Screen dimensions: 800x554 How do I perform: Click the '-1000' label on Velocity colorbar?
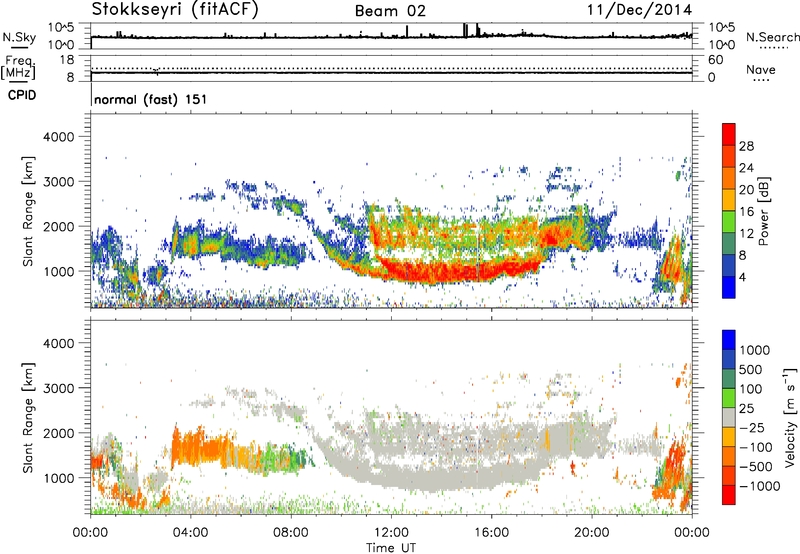760,486
